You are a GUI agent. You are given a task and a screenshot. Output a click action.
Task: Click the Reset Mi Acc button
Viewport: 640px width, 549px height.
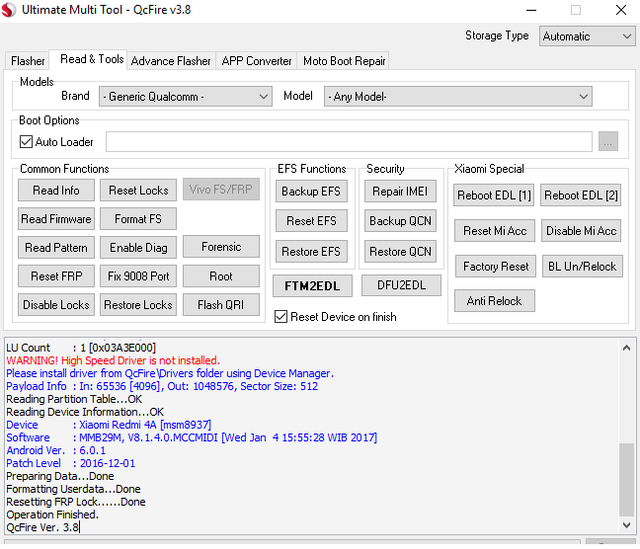(495, 231)
